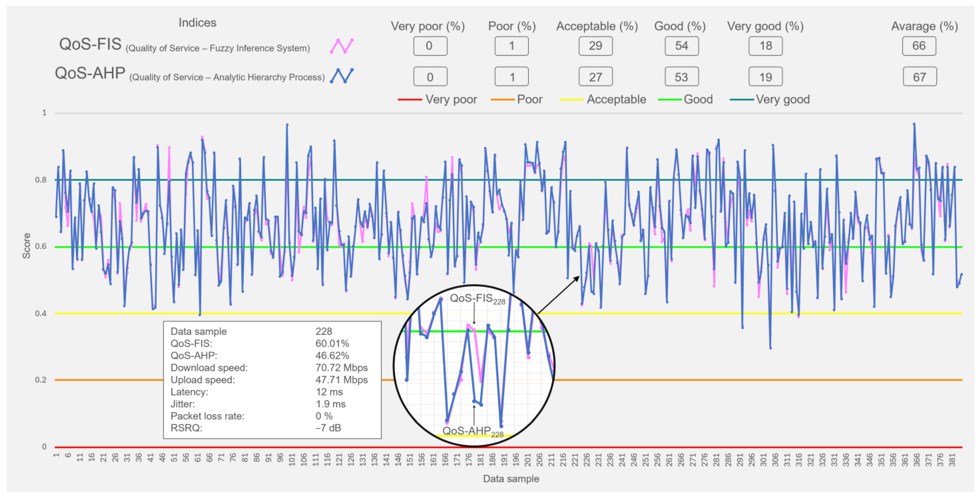Click the tooltip 'Data sample' value 228

324,331
